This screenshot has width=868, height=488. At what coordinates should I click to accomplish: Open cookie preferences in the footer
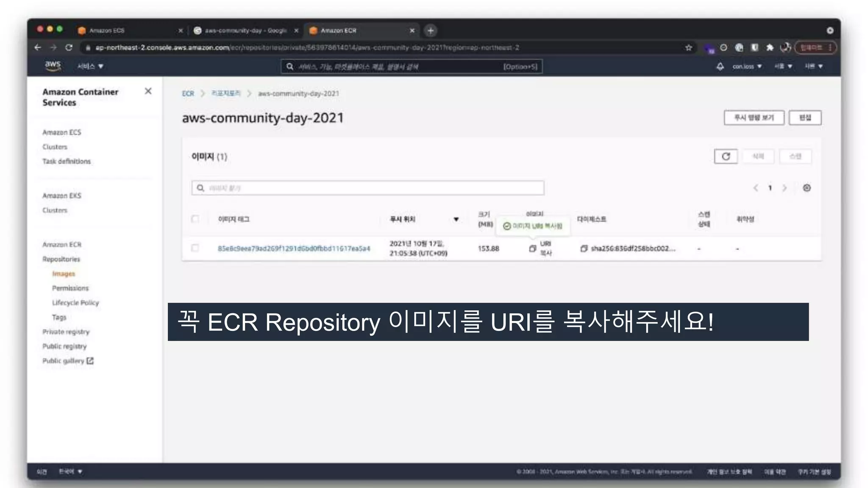[814, 471]
